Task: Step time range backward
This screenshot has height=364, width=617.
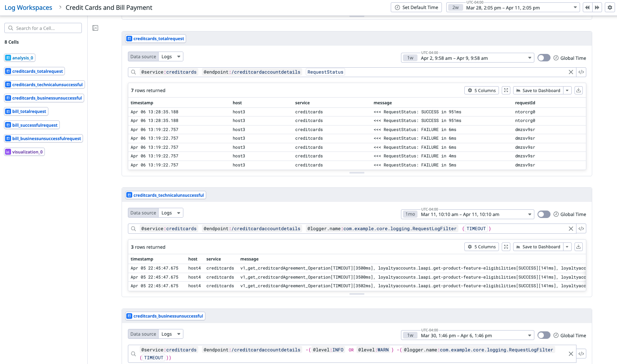Action: click(x=587, y=7)
